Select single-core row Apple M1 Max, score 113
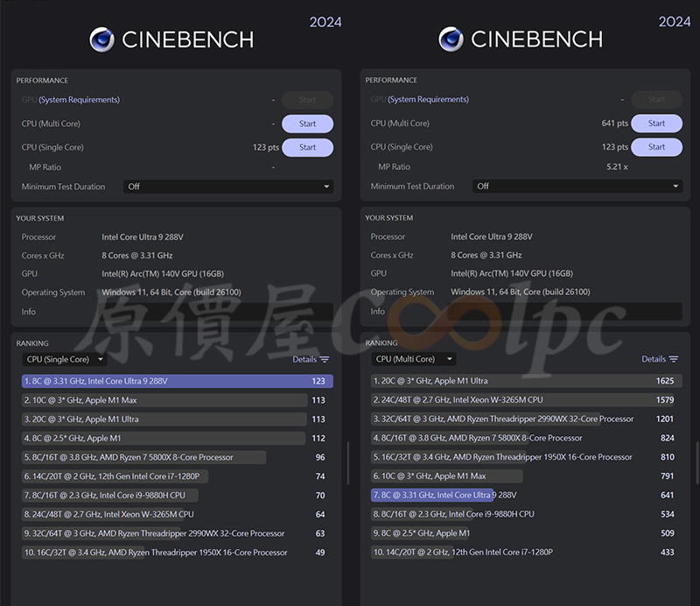This screenshot has height=606, width=700. tap(178, 400)
